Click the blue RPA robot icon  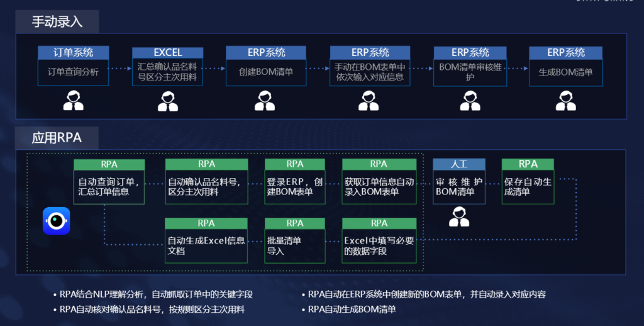pyautogui.click(x=56, y=221)
